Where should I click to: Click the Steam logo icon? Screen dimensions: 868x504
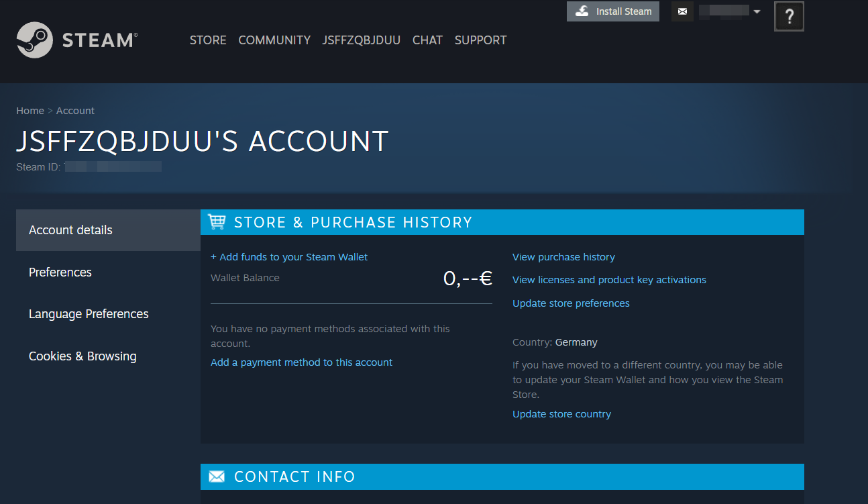(36, 40)
